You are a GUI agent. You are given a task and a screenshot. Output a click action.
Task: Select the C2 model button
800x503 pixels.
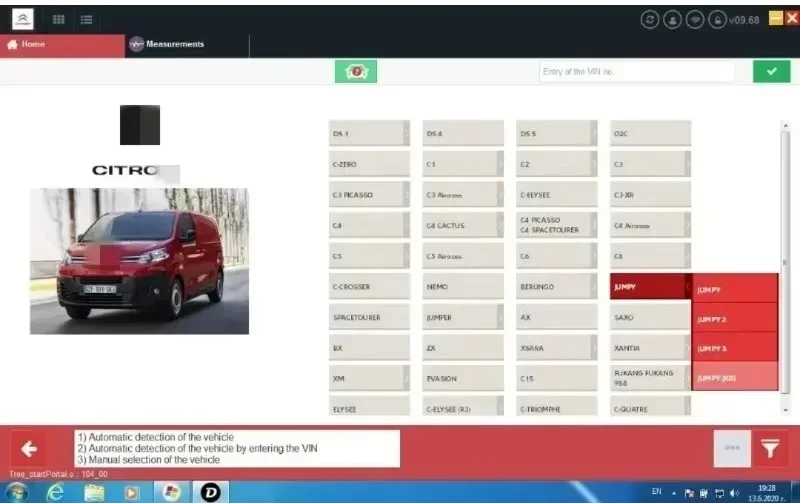point(557,164)
